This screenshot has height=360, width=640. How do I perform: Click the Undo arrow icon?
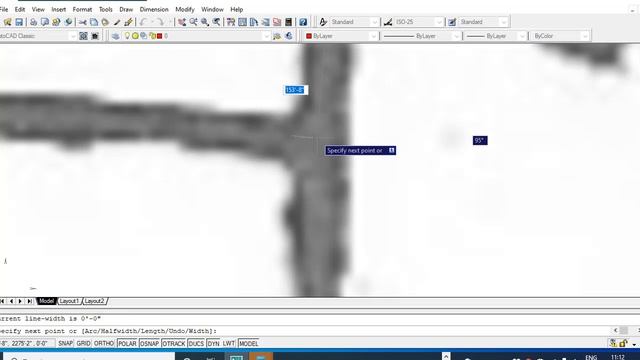143,22
